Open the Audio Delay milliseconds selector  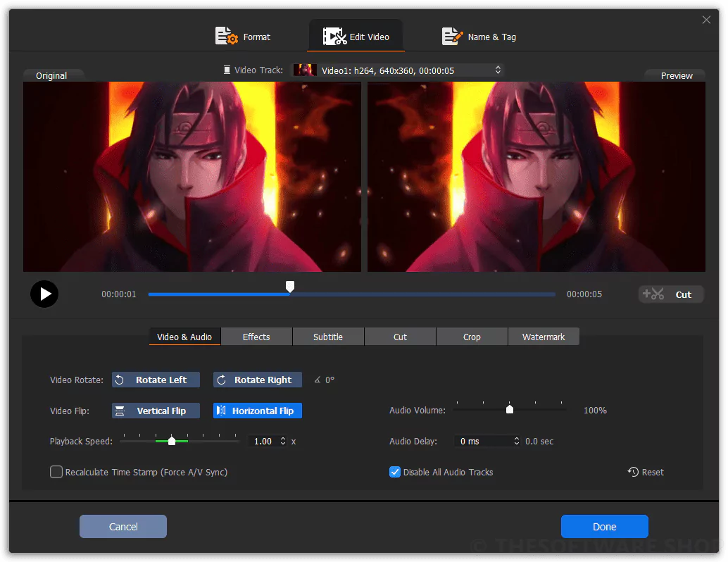click(x=516, y=441)
